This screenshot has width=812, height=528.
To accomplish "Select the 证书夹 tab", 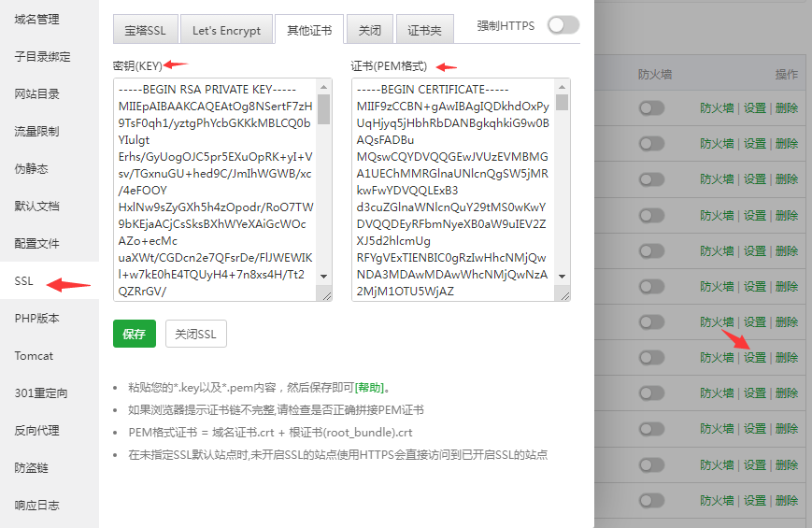I will coord(425,30).
